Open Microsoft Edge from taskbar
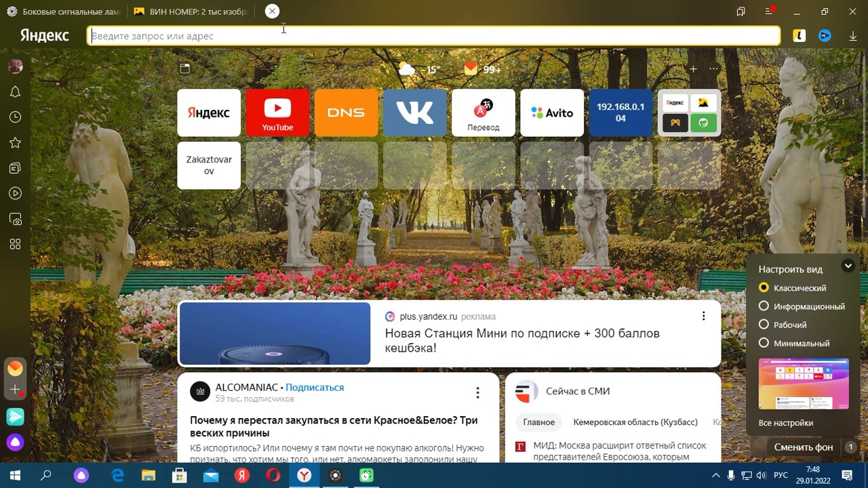 (117, 475)
